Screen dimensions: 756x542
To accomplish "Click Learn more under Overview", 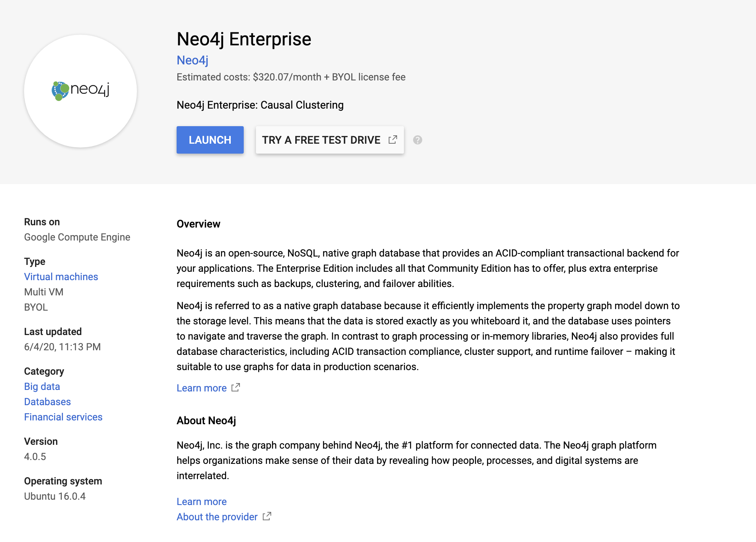I will click(202, 388).
